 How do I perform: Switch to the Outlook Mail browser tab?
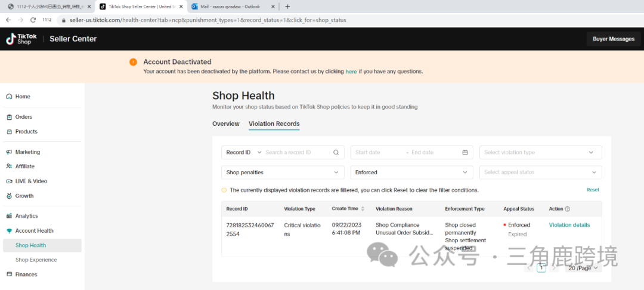[x=233, y=7]
